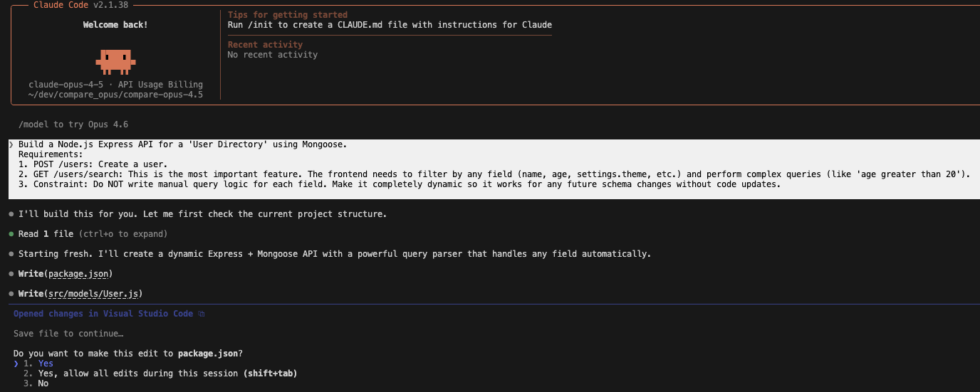The height and width of the screenshot is (392, 980).
Task: Expand the Write(package.json) tool call
Action: tap(66, 274)
